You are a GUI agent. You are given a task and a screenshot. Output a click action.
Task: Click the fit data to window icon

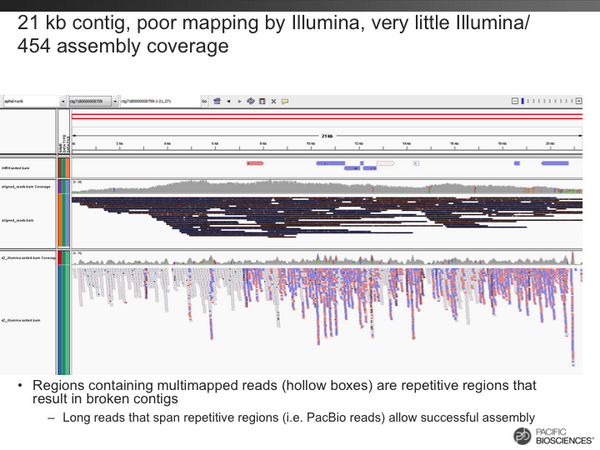tap(274, 101)
